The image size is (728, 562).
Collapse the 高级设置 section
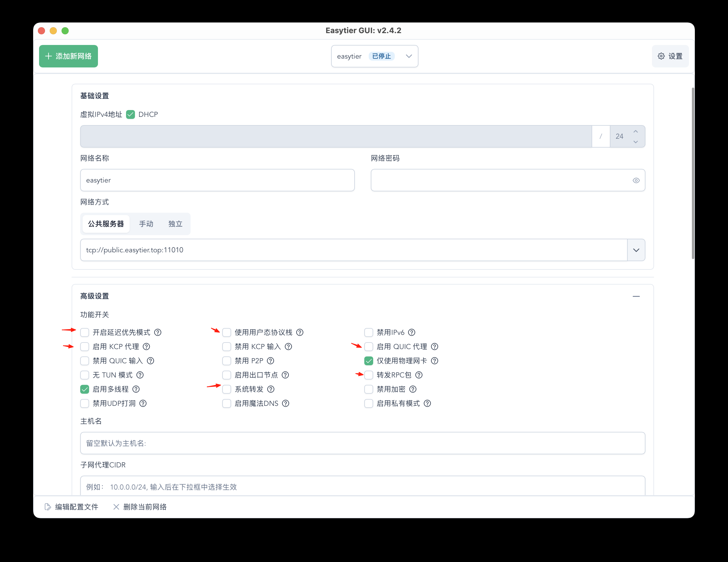(x=636, y=296)
